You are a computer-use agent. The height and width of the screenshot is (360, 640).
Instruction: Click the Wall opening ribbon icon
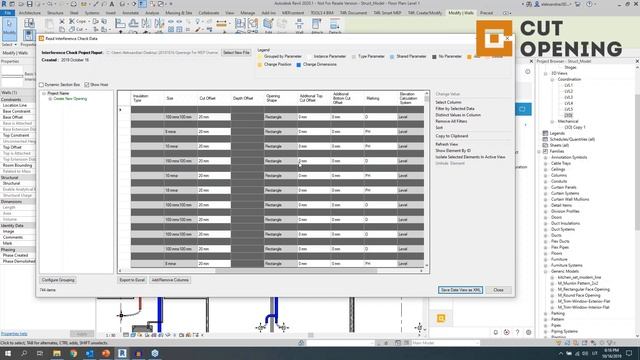[299, 25]
